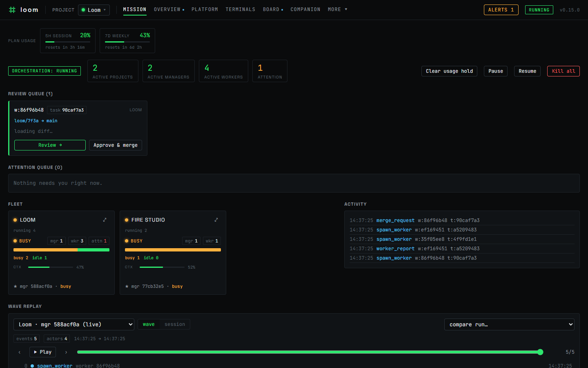Viewport: 588px width, 368px height.
Task: Click the ACTIVE WORKERS stat tile
Action: tap(223, 71)
